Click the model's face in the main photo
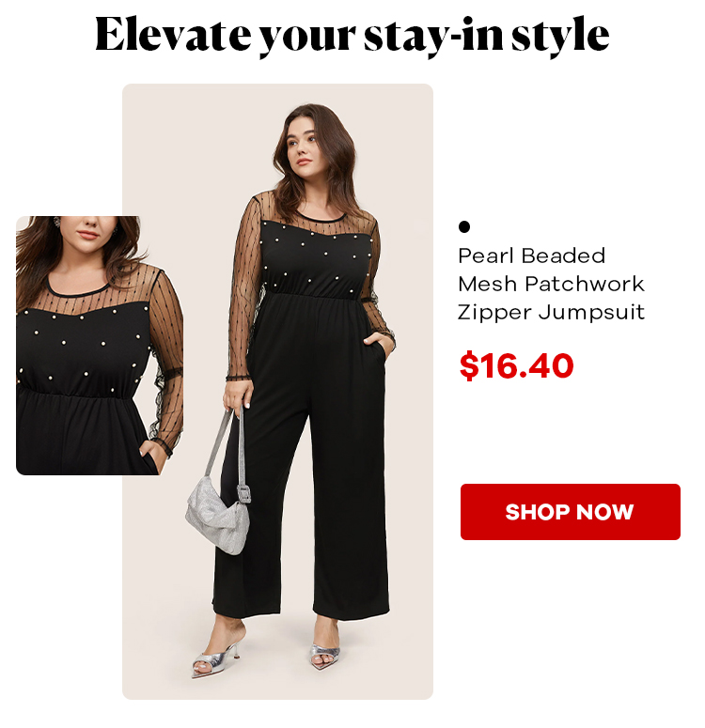The image size is (705, 728). (303, 146)
